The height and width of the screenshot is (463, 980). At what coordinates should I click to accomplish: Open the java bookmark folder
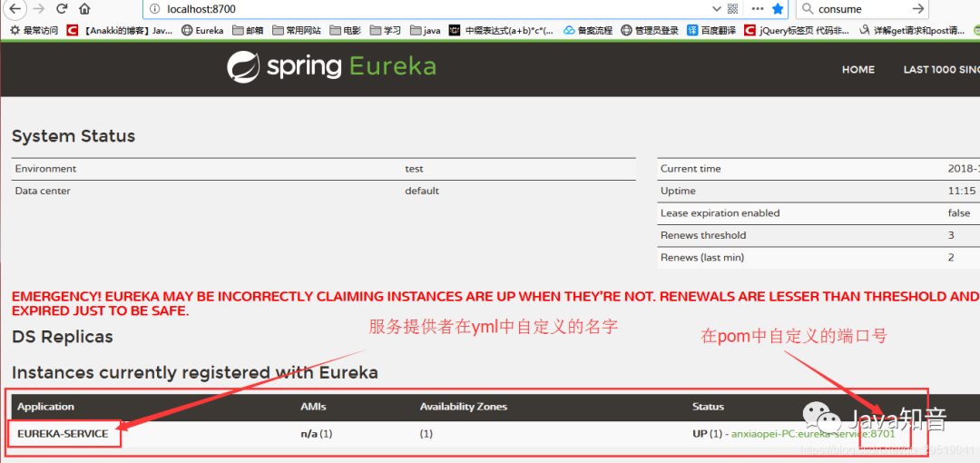click(426, 30)
